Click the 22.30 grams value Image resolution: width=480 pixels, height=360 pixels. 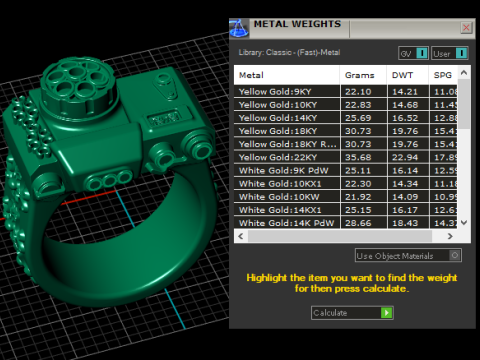[x=358, y=184]
